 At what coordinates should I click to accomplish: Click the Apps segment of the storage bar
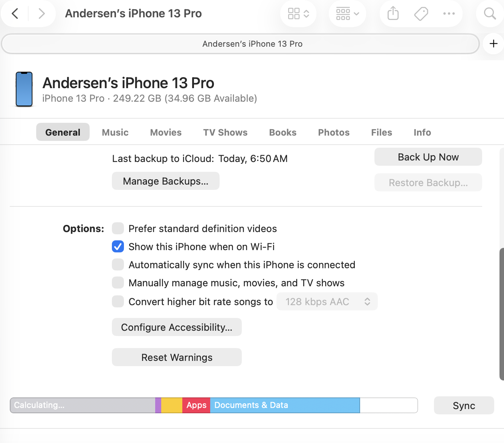click(196, 405)
